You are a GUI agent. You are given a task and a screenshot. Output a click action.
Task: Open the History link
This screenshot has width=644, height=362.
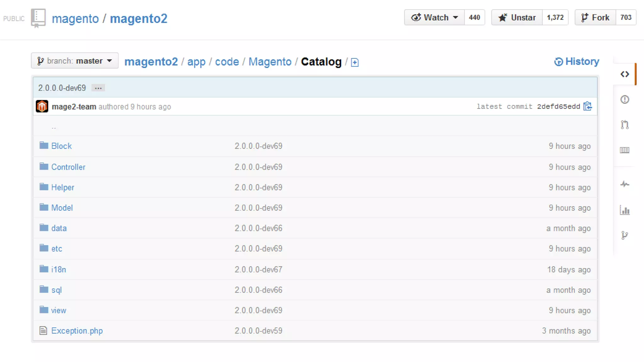click(577, 62)
